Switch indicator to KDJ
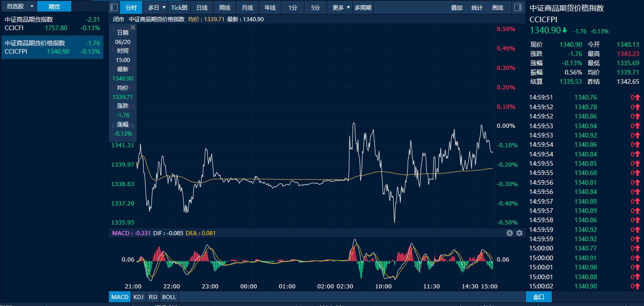The width and height of the screenshot is (644, 306). pyautogui.click(x=138, y=297)
